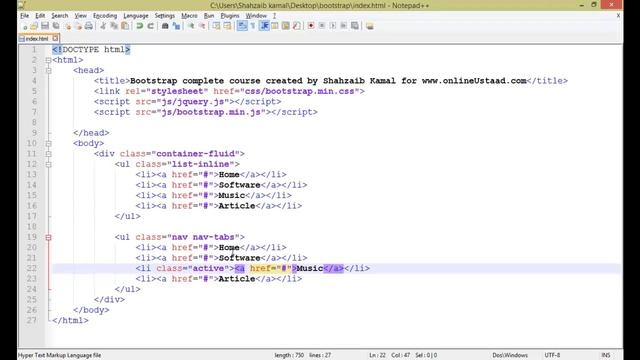Open the Search menu

click(60, 16)
